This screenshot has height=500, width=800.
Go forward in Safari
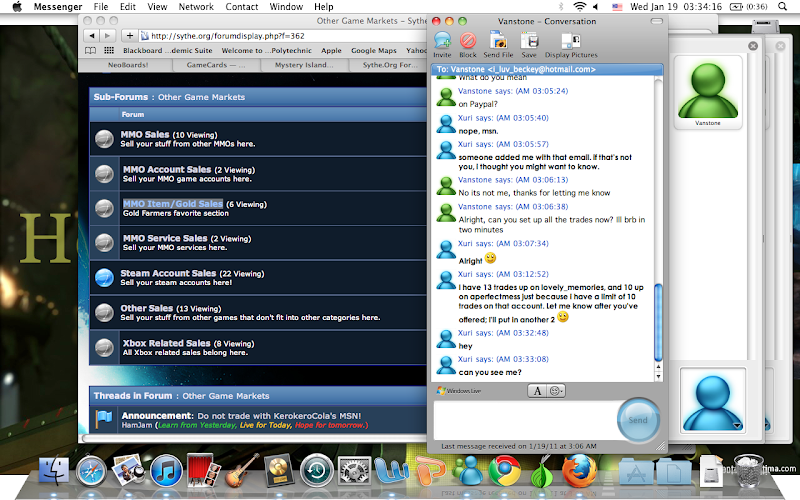pos(107,36)
